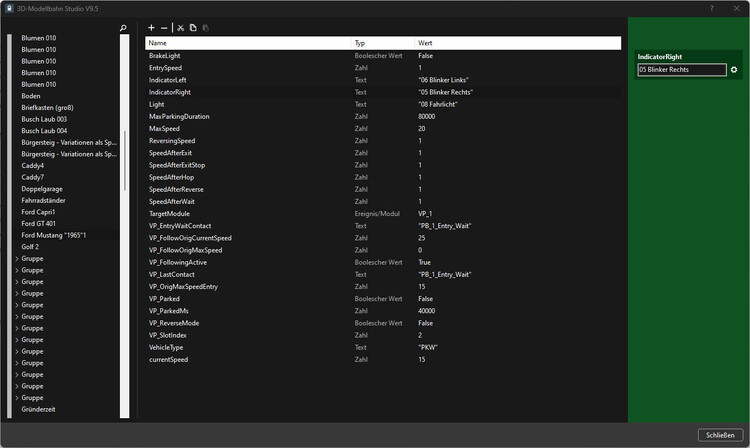
Task: Click the scissors cut icon
Action: (181, 28)
